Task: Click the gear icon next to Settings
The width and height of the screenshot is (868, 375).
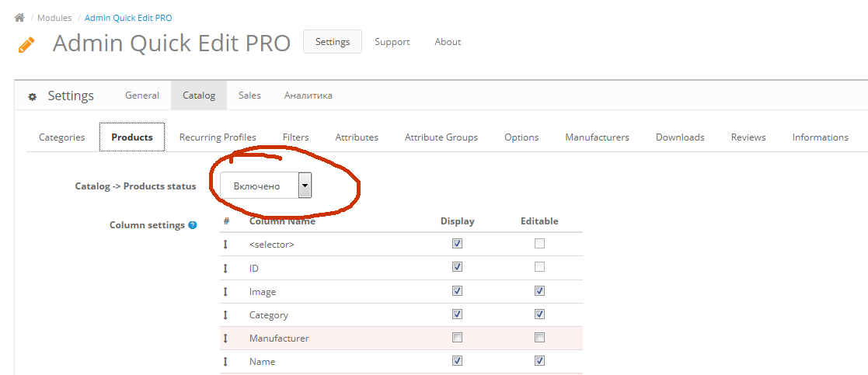Action: pos(32,97)
